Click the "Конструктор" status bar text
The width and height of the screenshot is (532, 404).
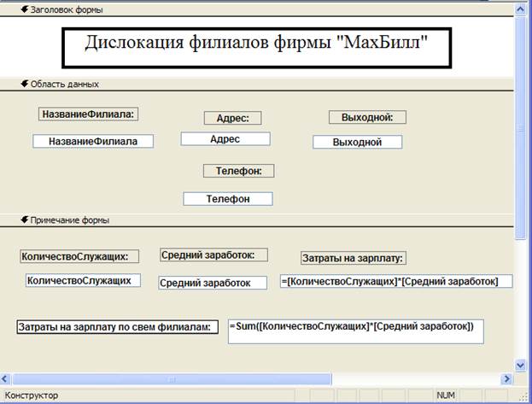(32, 395)
